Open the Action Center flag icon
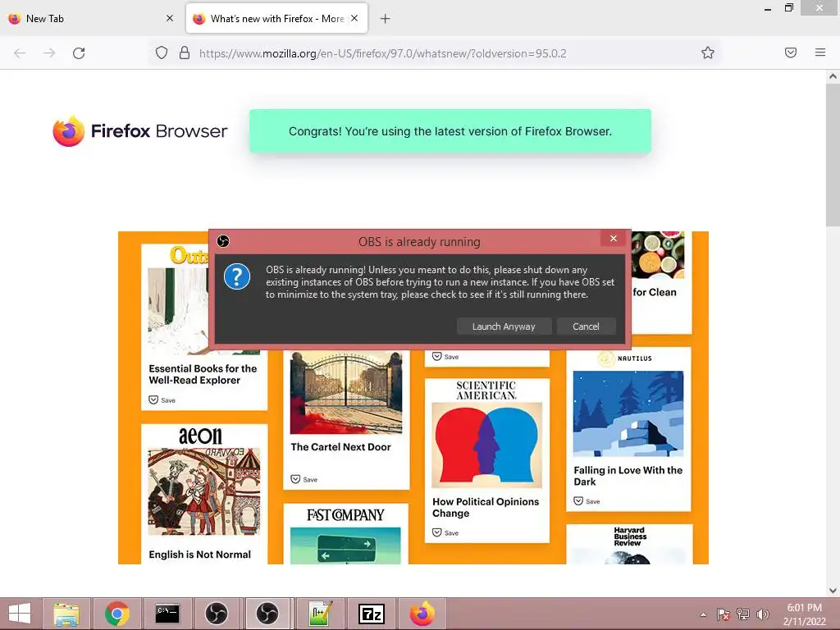This screenshot has height=630, width=840. (724, 614)
